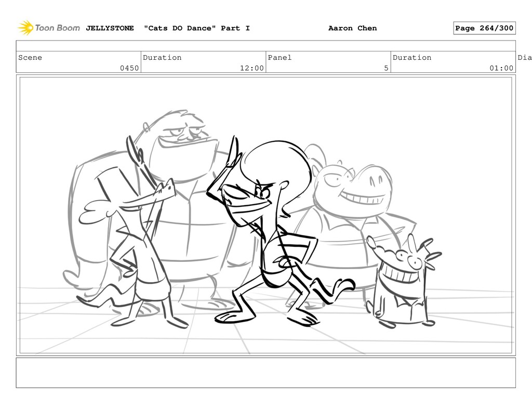Image resolution: width=532 pixels, height=412 pixels.
Task: Click the Panel label in the header
Action: (280, 57)
